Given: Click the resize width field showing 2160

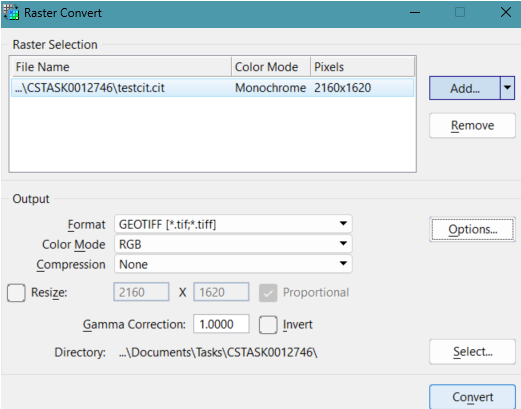Looking at the screenshot, I should tap(141, 292).
